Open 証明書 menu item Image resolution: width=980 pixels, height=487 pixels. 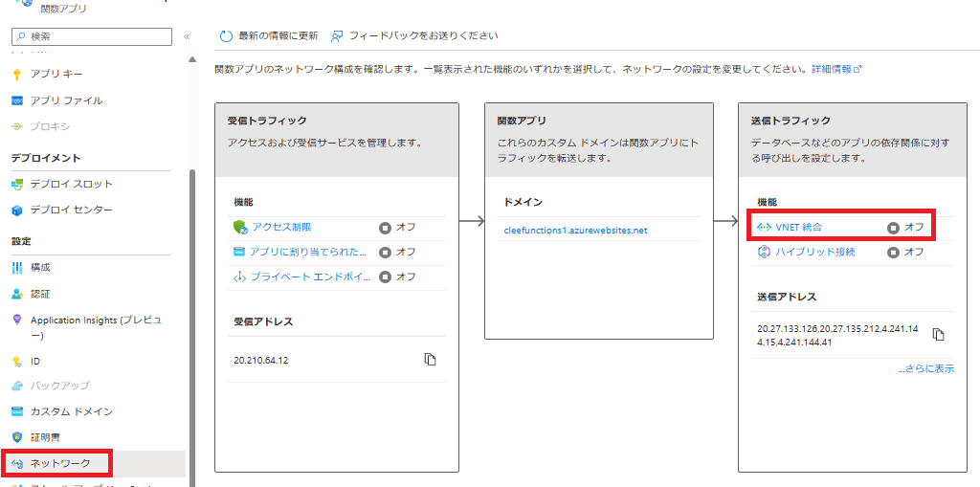(46, 437)
